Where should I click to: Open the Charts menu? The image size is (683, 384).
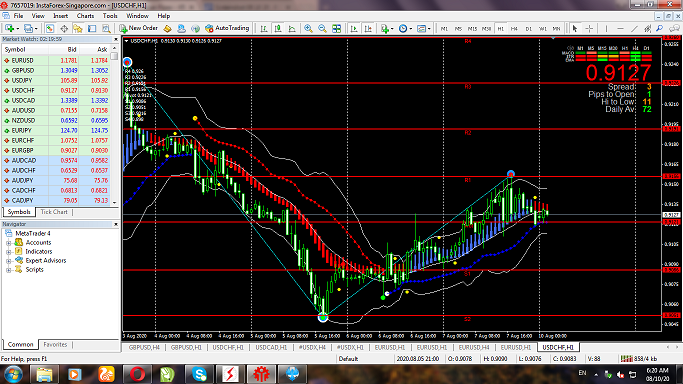click(x=85, y=16)
